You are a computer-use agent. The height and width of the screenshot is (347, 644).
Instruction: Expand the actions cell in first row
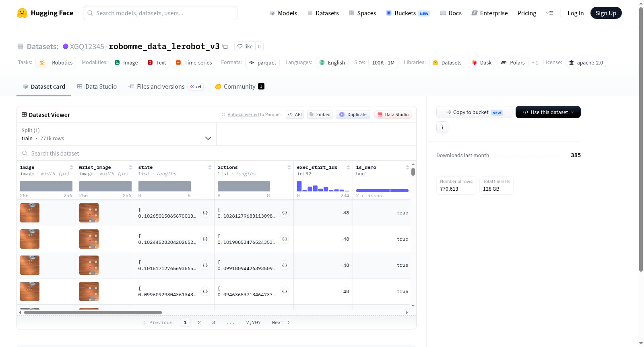(285, 213)
